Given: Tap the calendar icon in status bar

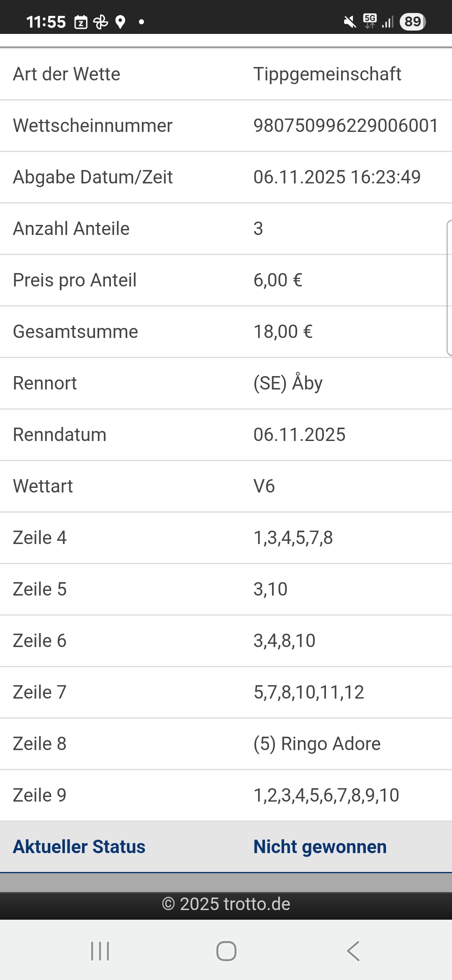Looking at the screenshot, I should point(81,22).
